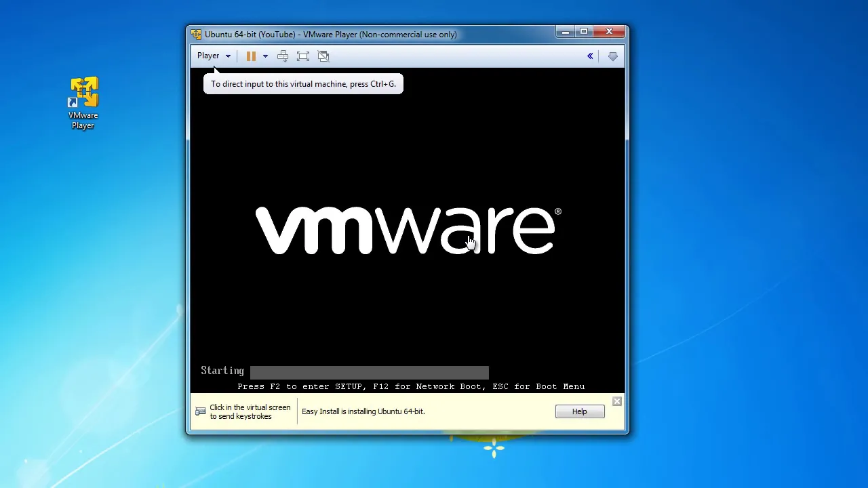Click inside the virtual machine screen on vmware logo

(x=408, y=231)
